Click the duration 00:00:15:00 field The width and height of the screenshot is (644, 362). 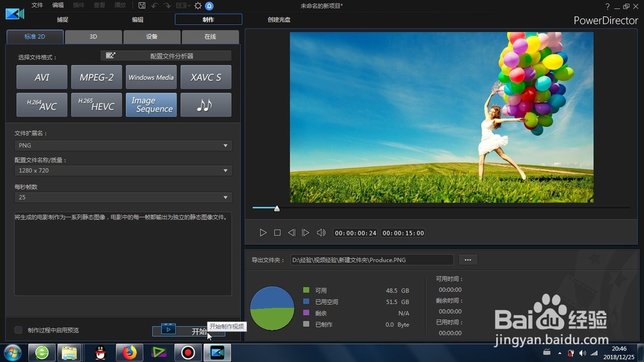coord(403,233)
